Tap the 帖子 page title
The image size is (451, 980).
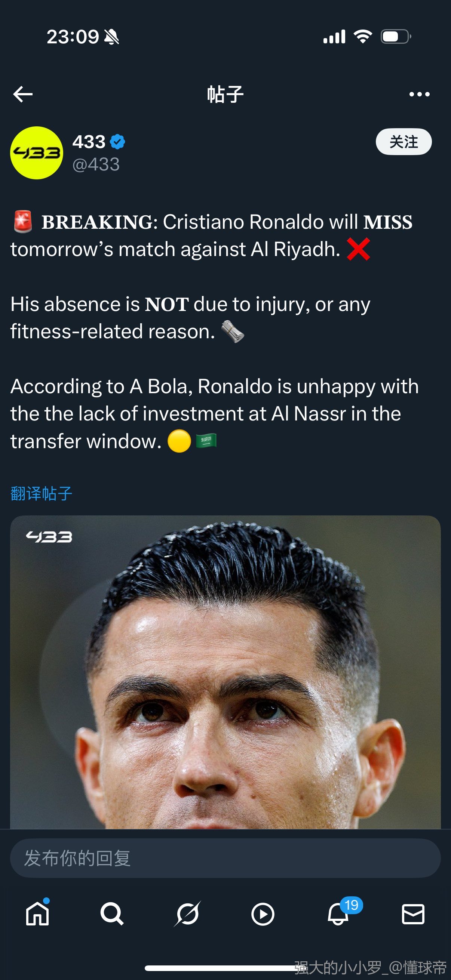225,94
